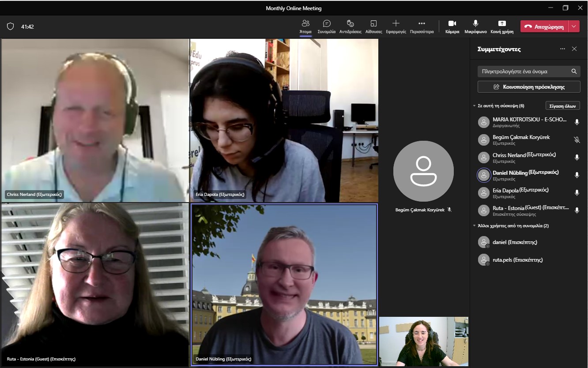
Task: Toggle the Κάμερα camera on or off
Action: (452, 23)
